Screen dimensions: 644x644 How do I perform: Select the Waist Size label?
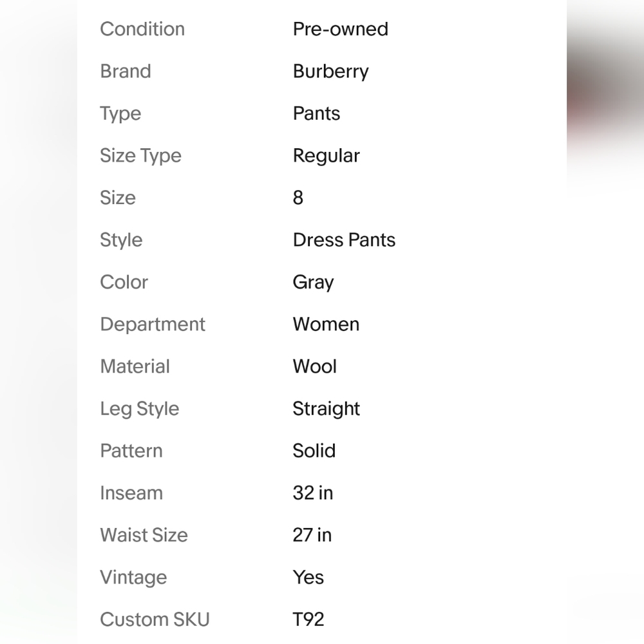click(144, 535)
